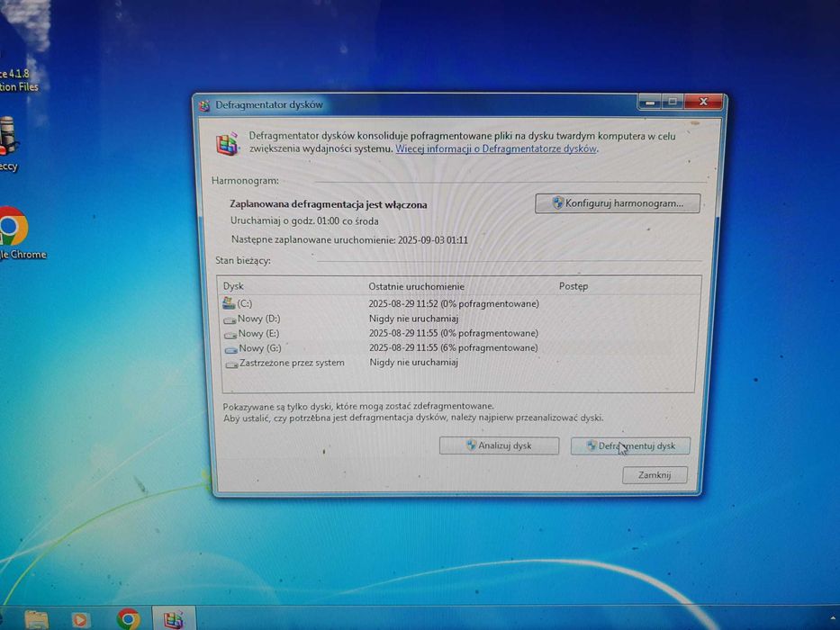Click the Ostatnie uruchomienie column header
Viewport: 840px width, 630px height.
416,286
